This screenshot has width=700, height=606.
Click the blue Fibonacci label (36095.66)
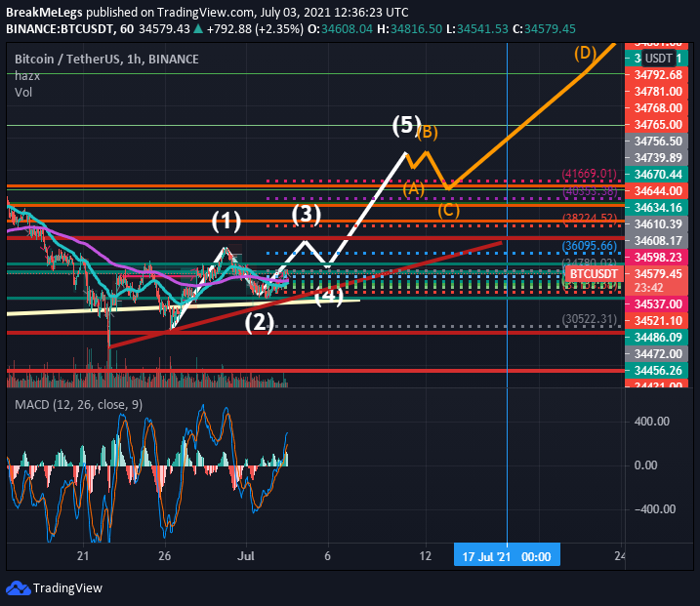coord(589,246)
